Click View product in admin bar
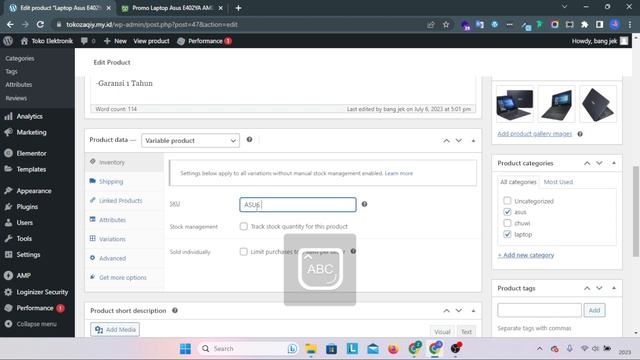The image size is (640, 360). point(151,41)
